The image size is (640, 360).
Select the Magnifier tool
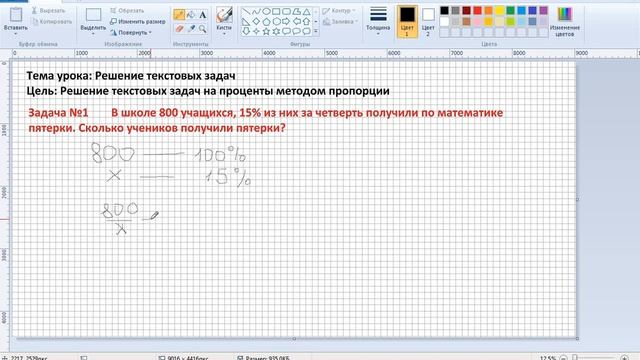(202, 29)
